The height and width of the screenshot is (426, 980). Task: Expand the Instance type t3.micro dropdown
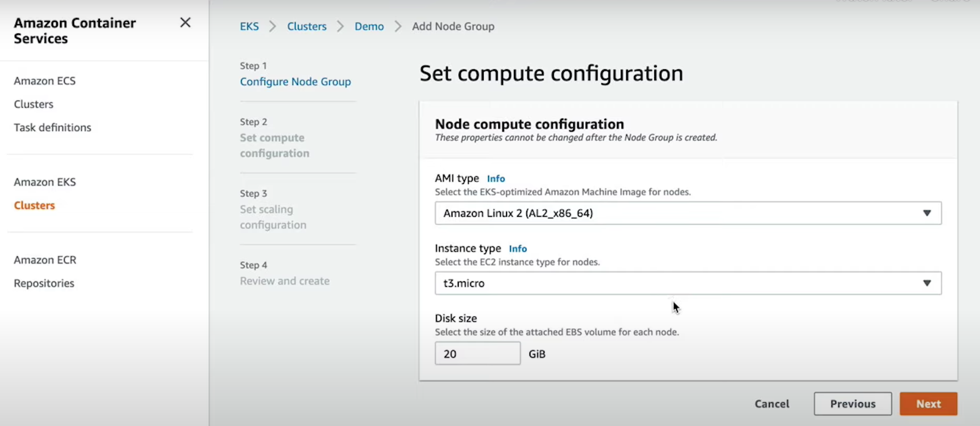[688, 283]
